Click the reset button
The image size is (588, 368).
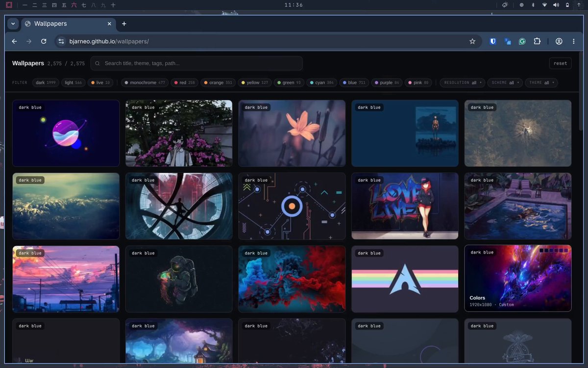(560, 63)
